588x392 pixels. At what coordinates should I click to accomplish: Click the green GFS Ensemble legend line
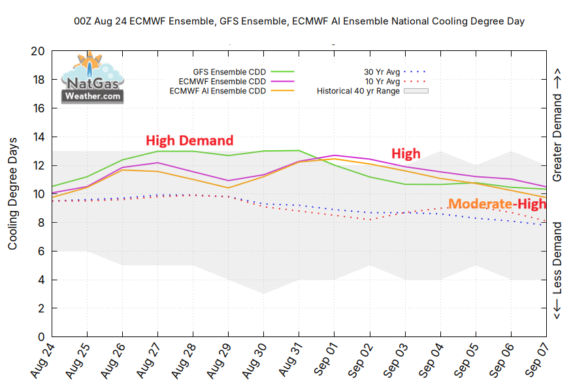point(282,71)
